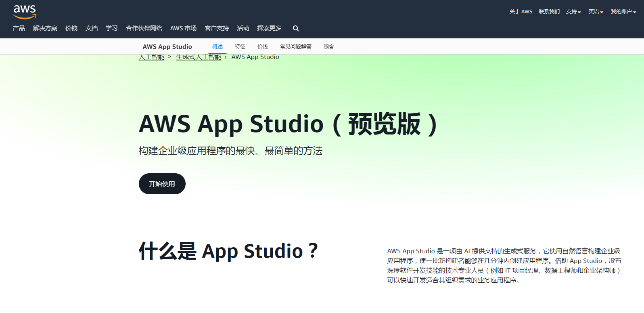Open the 解决方案 menu
The width and height of the screenshot is (644, 313).
tap(45, 28)
